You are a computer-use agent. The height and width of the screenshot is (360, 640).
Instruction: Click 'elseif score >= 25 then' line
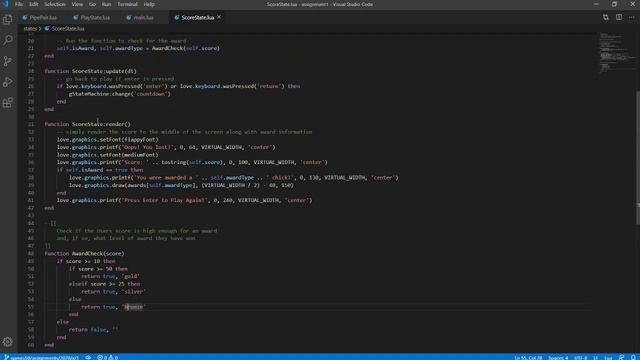(x=104, y=284)
